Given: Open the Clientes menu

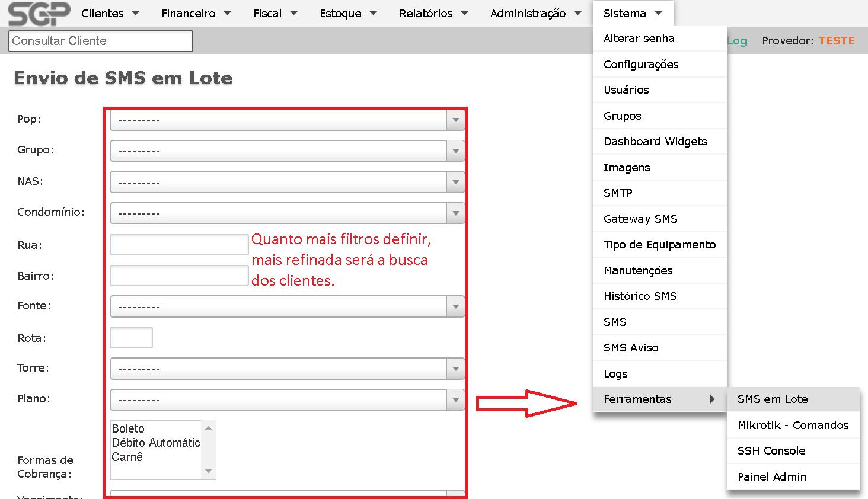Looking at the screenshot, I should (103, 14).
